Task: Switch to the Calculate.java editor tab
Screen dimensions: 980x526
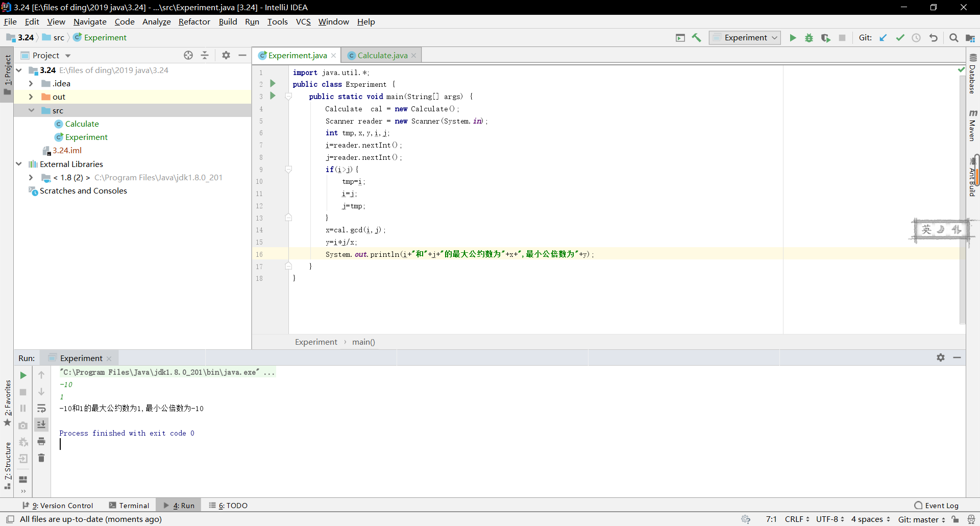Action: click(x=382, y=55)
